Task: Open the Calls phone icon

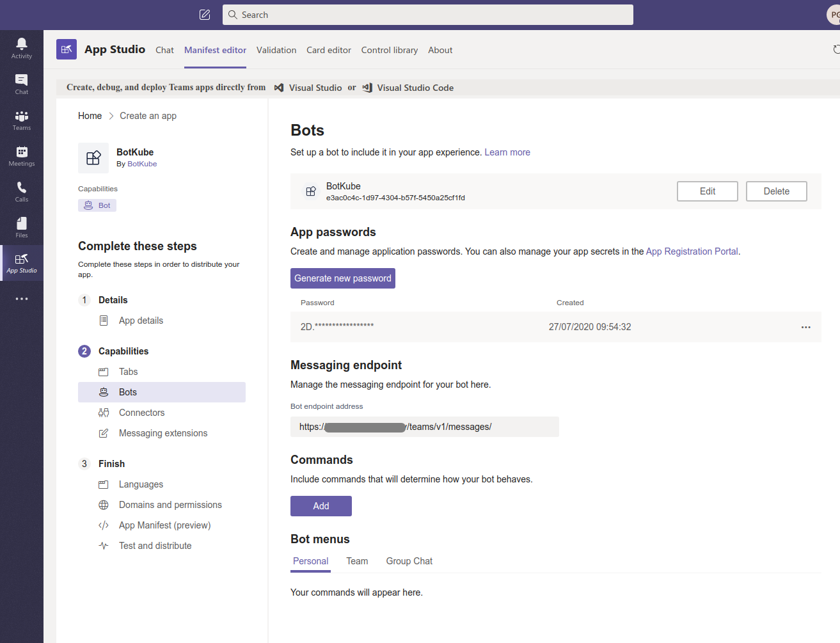Action: [22, 191]
